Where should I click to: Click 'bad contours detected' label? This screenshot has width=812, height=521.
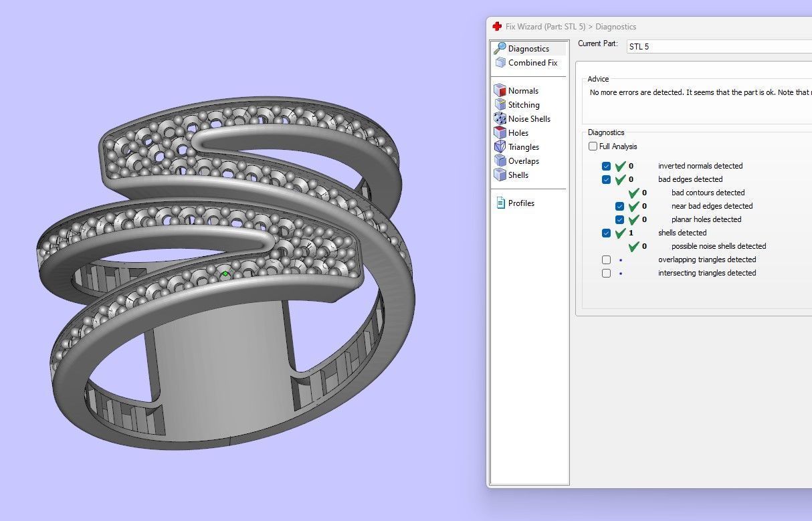708,193
